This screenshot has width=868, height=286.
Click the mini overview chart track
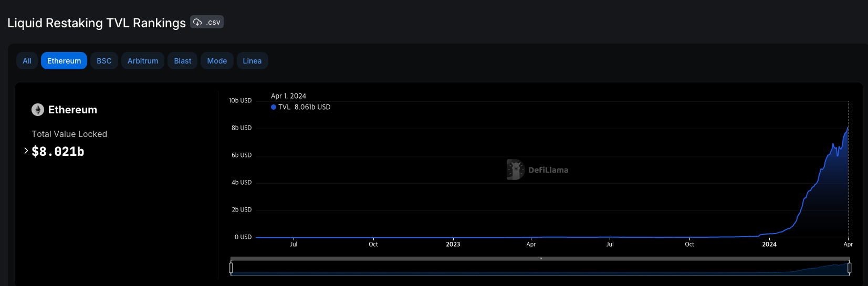(540, 269)
